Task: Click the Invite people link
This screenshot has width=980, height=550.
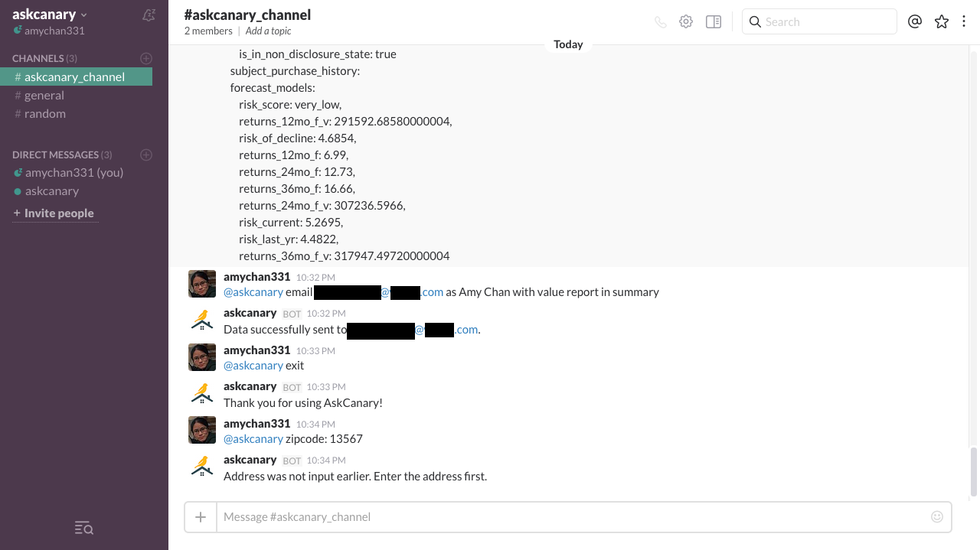Action: (54, 213)
